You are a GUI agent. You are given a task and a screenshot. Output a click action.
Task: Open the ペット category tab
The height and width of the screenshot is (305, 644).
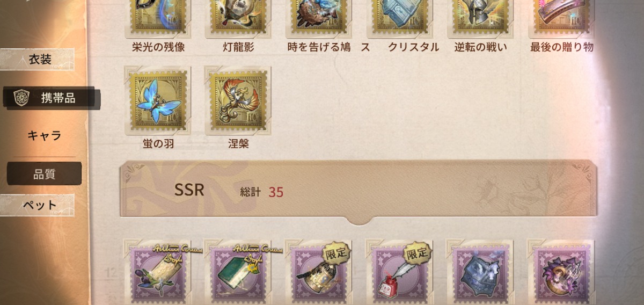(38, 205)
